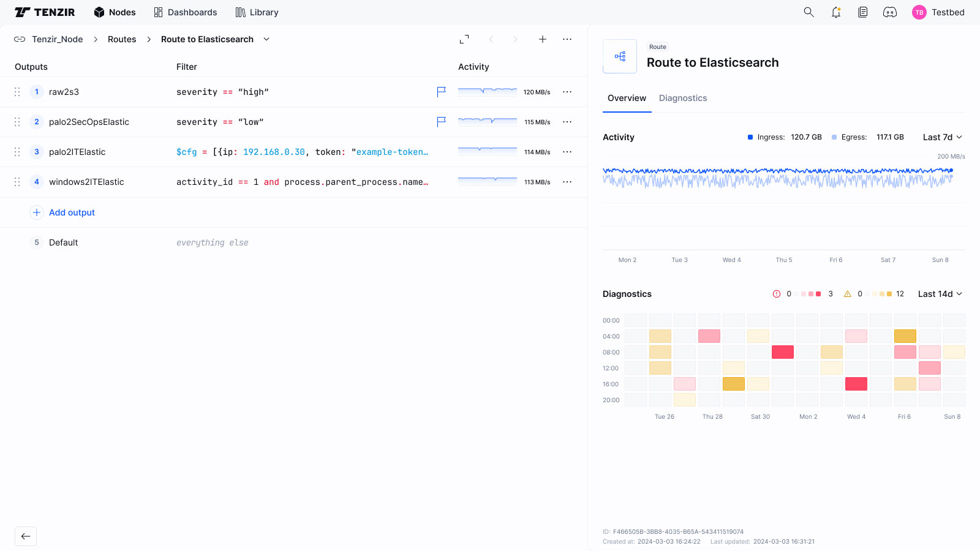The height and width of the screenshot is (551, 980).
Task: Click the Discord community icon
Action: pyautogui.click(x=890, y=12)
